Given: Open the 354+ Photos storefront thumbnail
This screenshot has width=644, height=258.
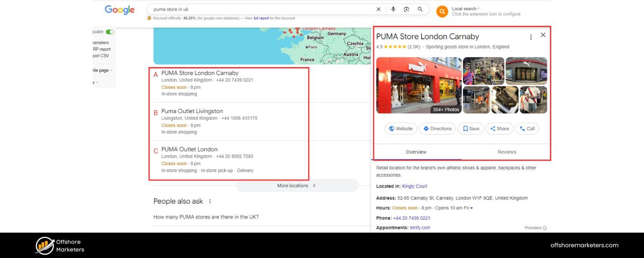Looking at the screenshot, I should 419,85.
